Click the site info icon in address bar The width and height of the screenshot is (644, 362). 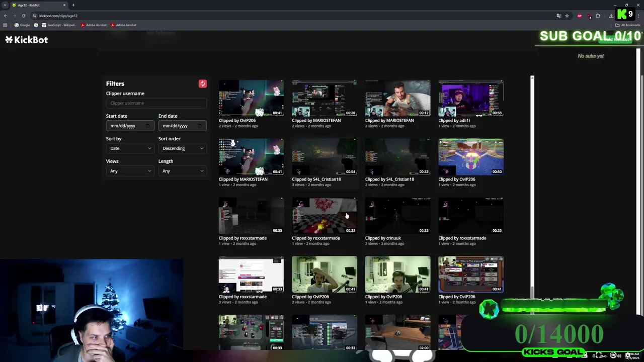coord(34,16)
